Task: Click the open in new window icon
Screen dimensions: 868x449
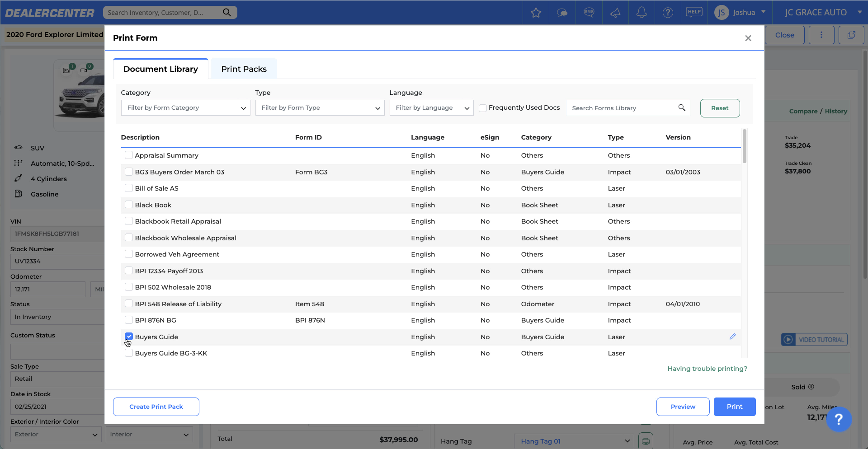Action: tap(851, 35)
